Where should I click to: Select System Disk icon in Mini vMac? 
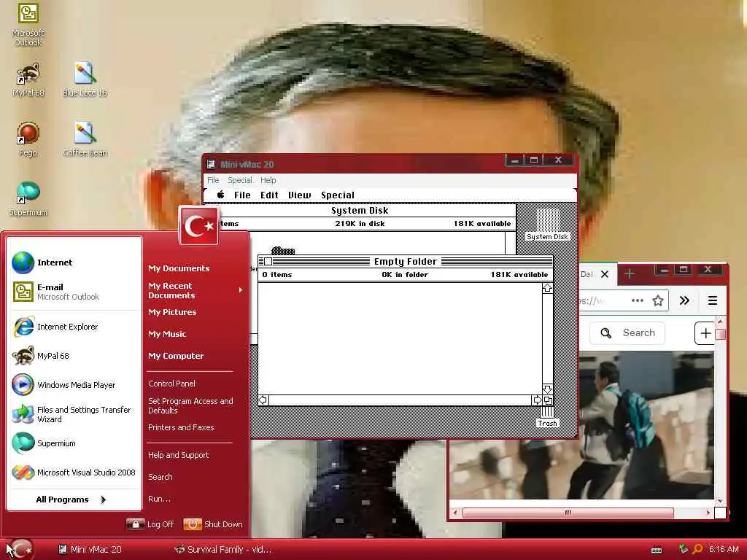(x=547, y=225)
